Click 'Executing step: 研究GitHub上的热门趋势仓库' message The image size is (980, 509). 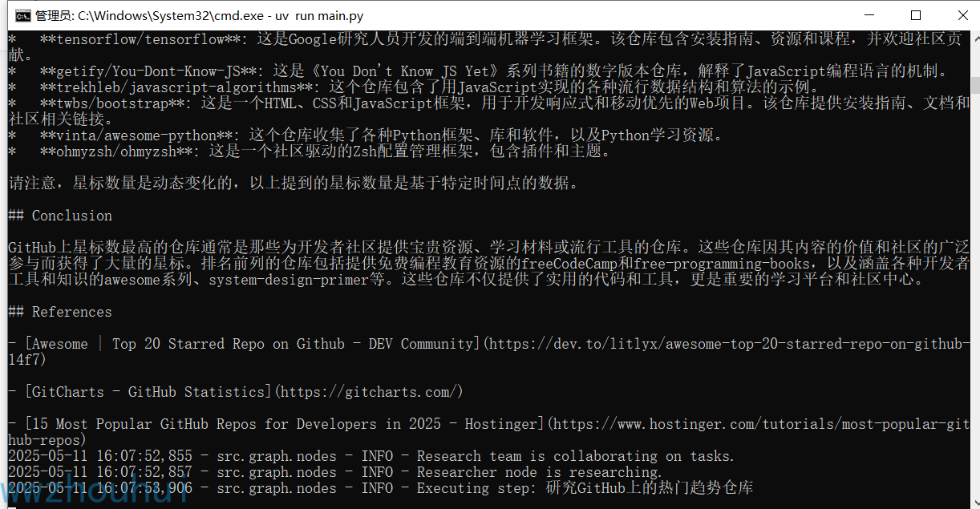[x=585, y=488]
